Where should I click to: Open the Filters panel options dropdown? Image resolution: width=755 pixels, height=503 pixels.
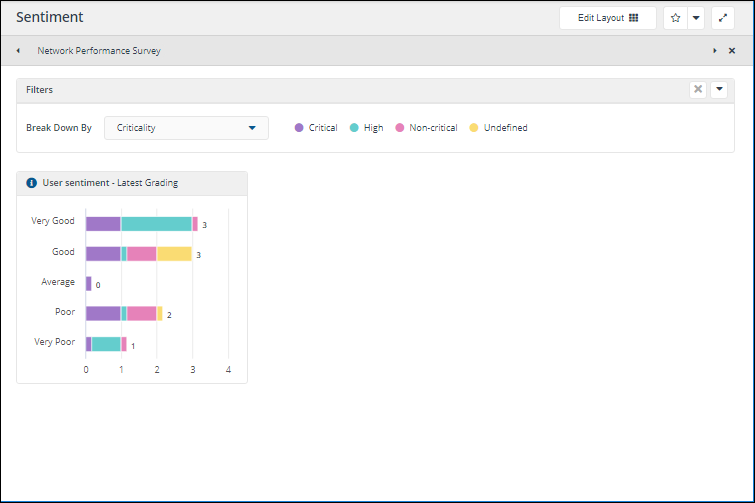pyautogui.click(x=719, y=90)
